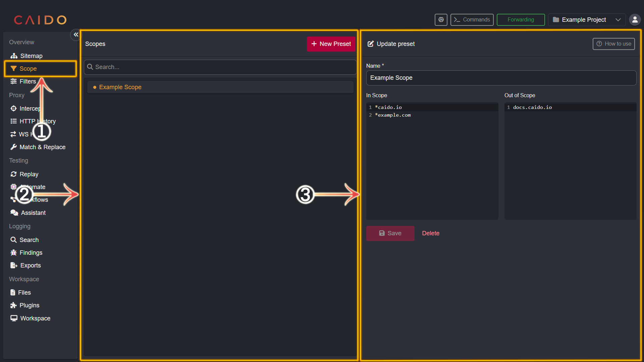Open the browser launch icon in header
The height and width of the screenshot is (362, 644).
(441, 20)
